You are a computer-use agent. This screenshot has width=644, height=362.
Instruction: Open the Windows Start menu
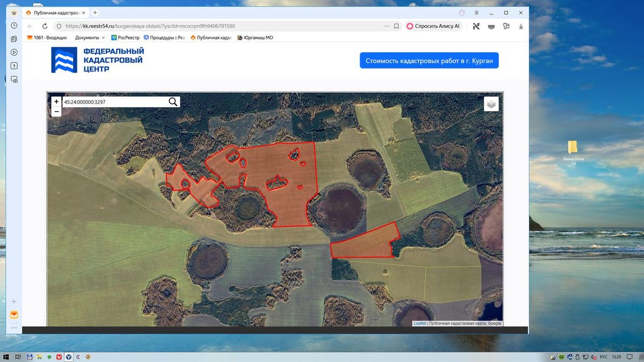(6, 357)
